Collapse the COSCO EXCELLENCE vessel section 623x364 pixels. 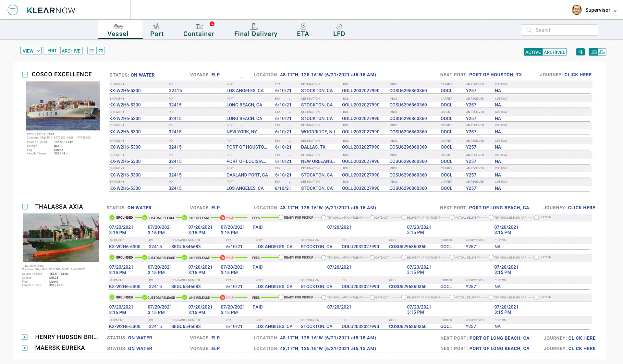point(25,75)
